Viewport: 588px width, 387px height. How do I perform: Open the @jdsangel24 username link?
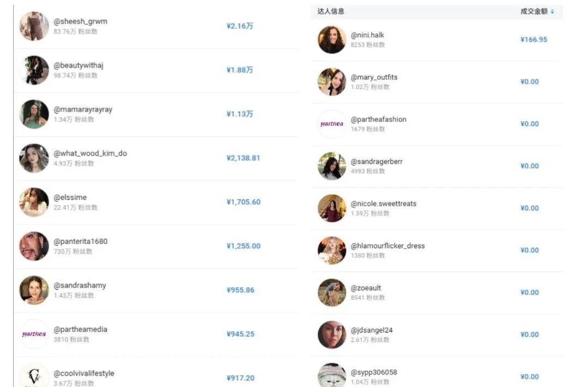pyautogui.click(x=372, y=330)
